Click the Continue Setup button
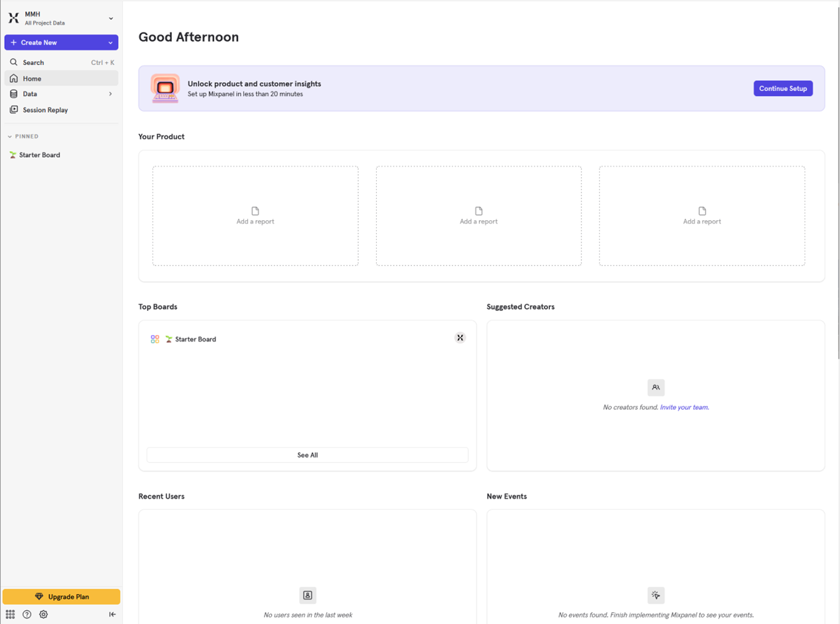This screenshot has width=840, height=624. click(x=783, y=88)
